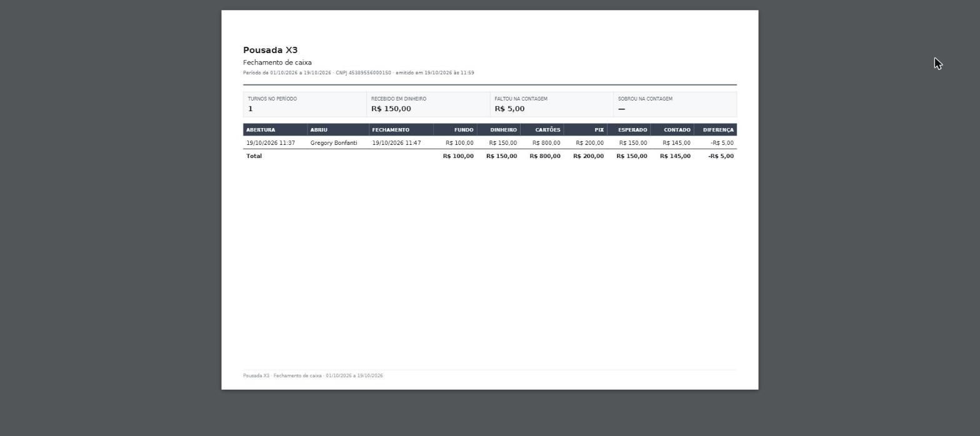
Task: Click the "FALTOU NA CONTAGEM" summary label
Action: pos(521,99)
